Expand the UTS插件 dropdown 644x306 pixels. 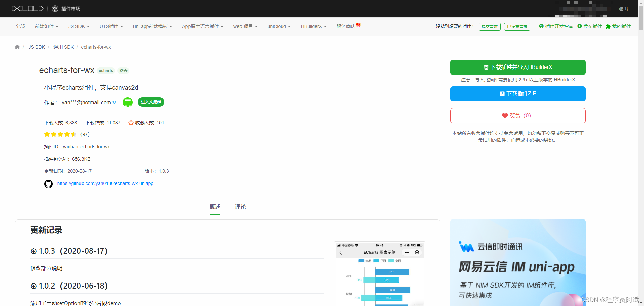pyautogui.click(x=111, y=26)
